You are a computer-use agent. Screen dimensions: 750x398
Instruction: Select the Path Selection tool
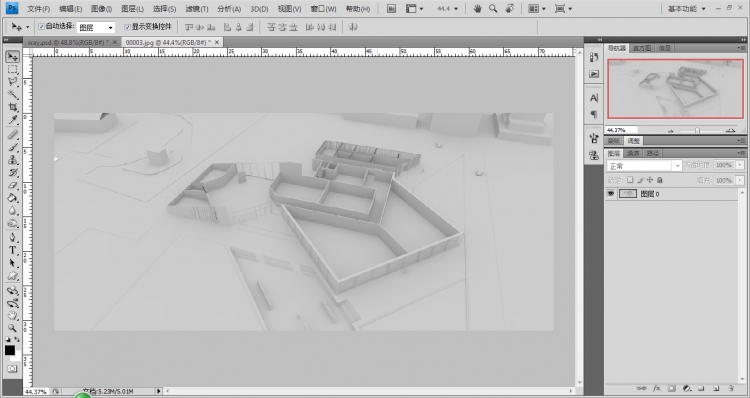click(x=12, y=263)
